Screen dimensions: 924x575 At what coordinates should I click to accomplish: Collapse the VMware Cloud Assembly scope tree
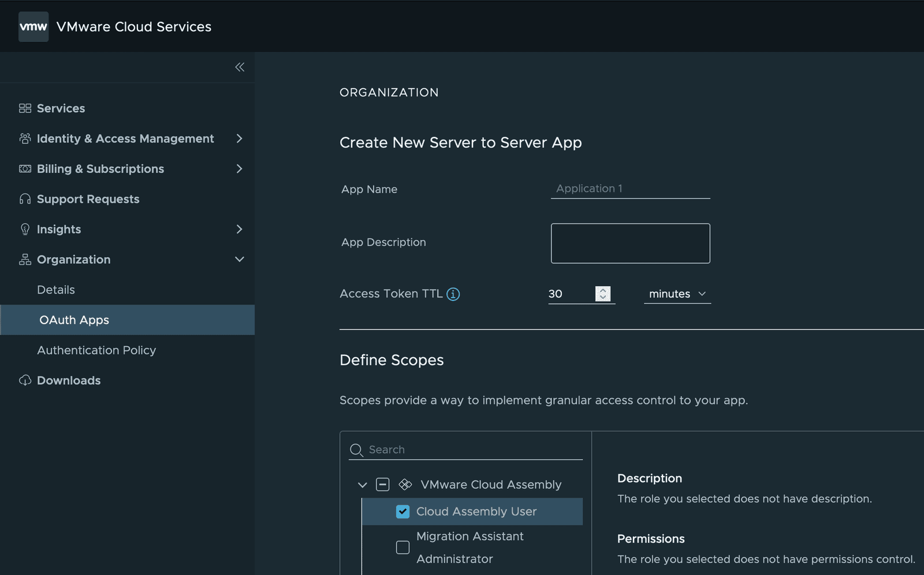(x=362, y=484)
